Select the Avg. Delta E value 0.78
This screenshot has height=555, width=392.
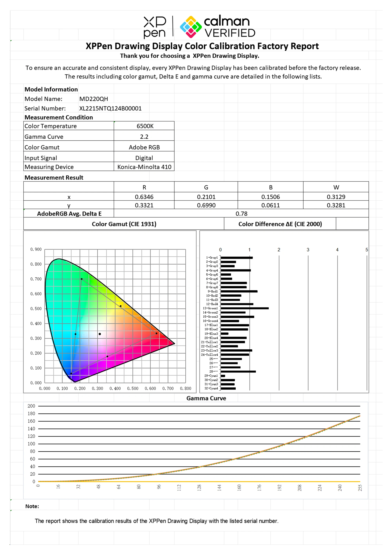point(241,214)
